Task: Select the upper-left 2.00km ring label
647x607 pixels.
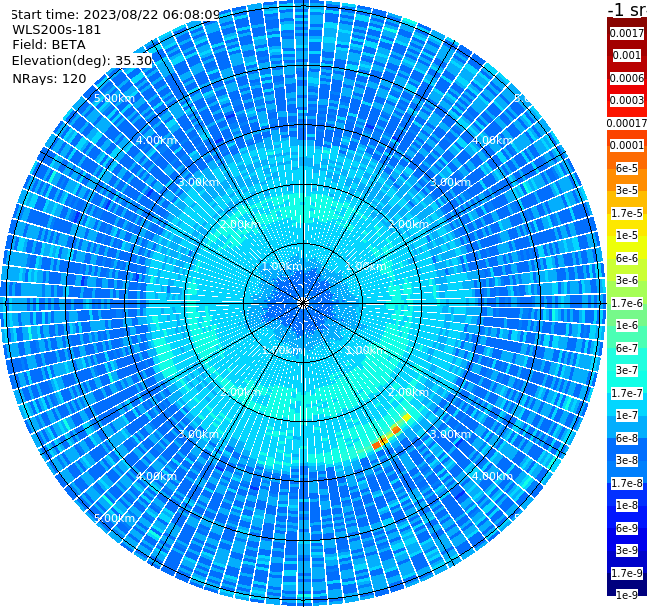Action: point(241,224)
